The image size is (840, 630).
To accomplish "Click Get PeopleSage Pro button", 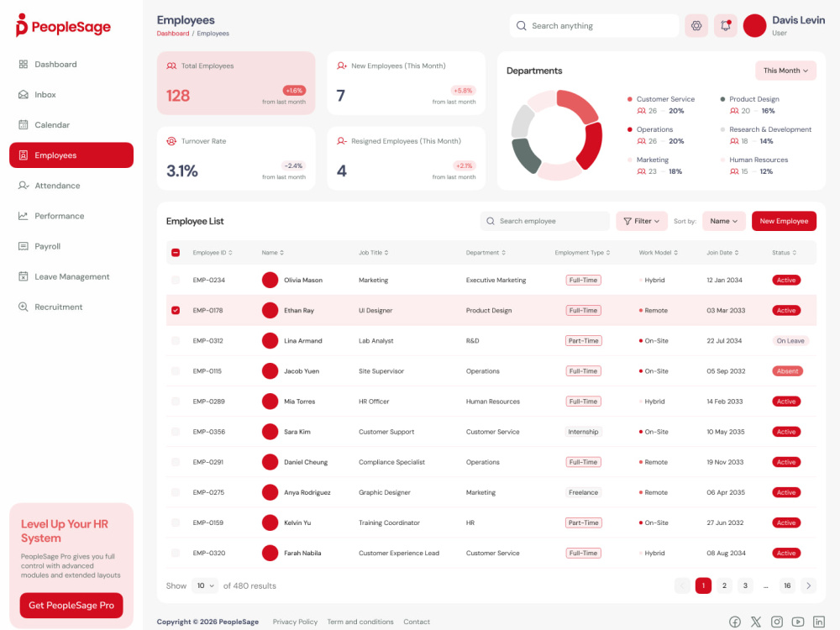I will (71, 606).
